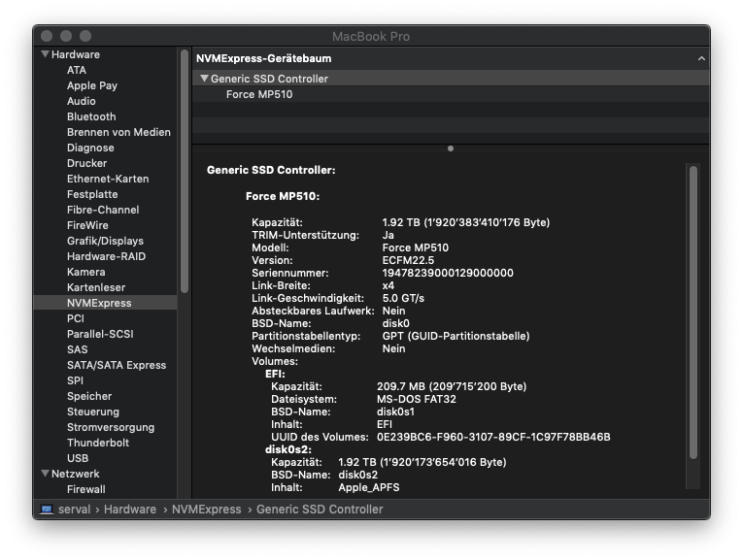
Task: Click the serial number 1947823900012900000O value
Action: click(x=448, y=273)
